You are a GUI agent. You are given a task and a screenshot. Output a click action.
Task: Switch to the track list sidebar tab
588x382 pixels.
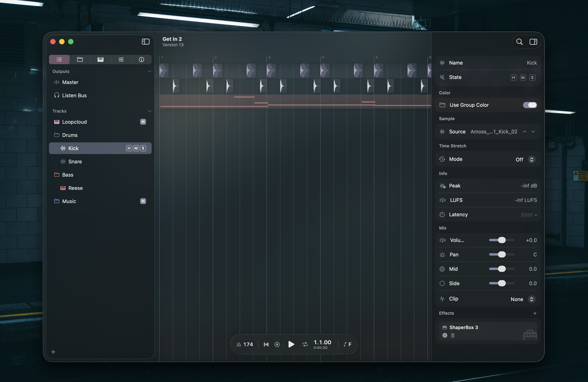(x=59, y=59)
